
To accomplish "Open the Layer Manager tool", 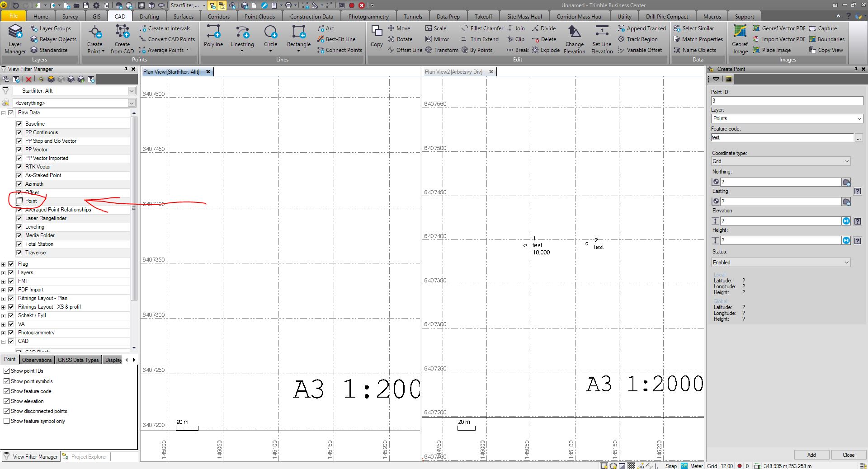I will (x=15, y=39).
